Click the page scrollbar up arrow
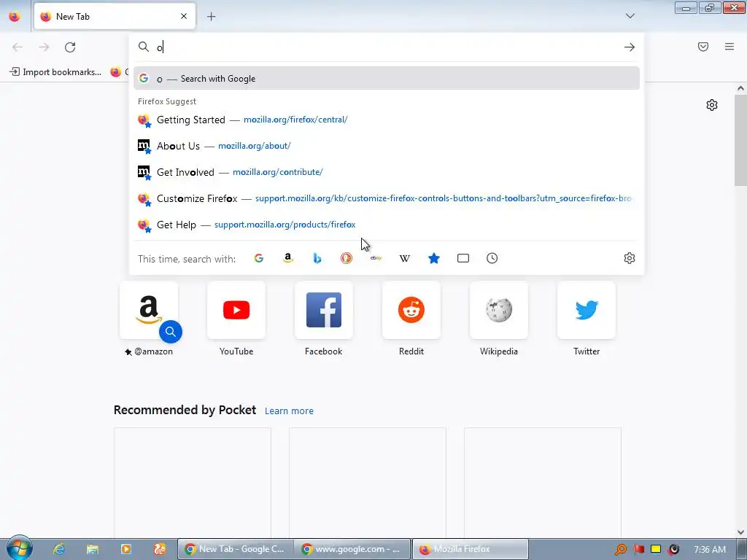This screenshot has height=560, width=747. point(740,88)
